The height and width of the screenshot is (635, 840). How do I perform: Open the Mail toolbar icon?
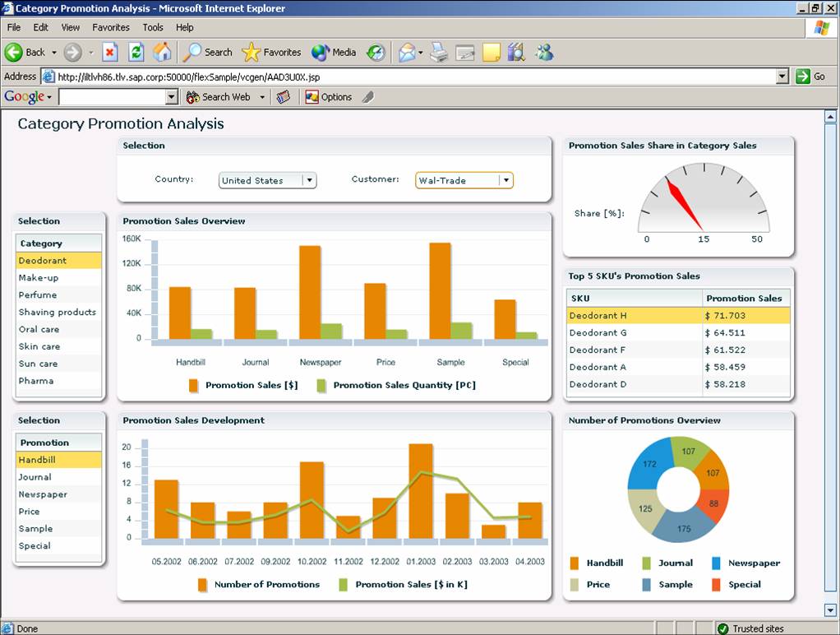click(407, 52)
